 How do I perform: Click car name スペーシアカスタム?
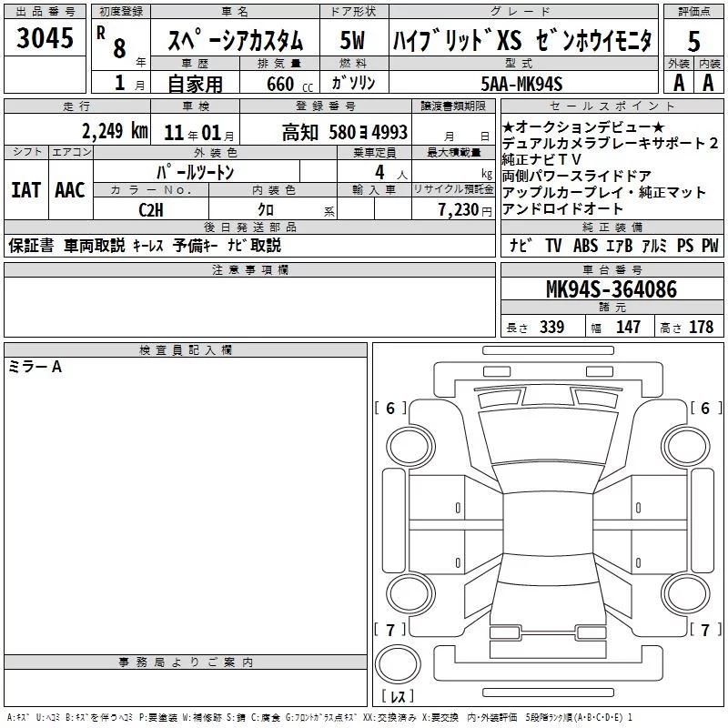pos(235,40)
